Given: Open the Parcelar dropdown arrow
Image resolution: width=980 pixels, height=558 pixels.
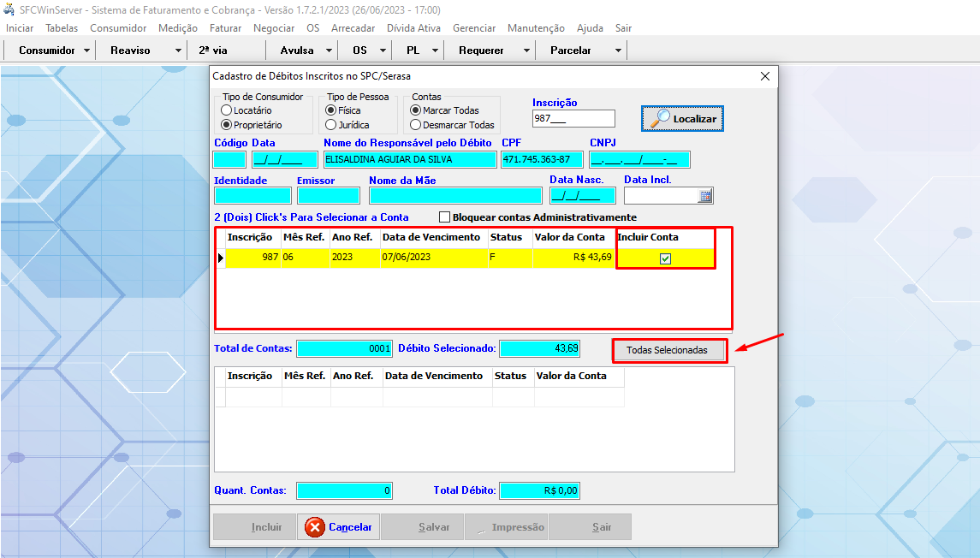Looking at the screenshot, I should [x=617, y=50].
